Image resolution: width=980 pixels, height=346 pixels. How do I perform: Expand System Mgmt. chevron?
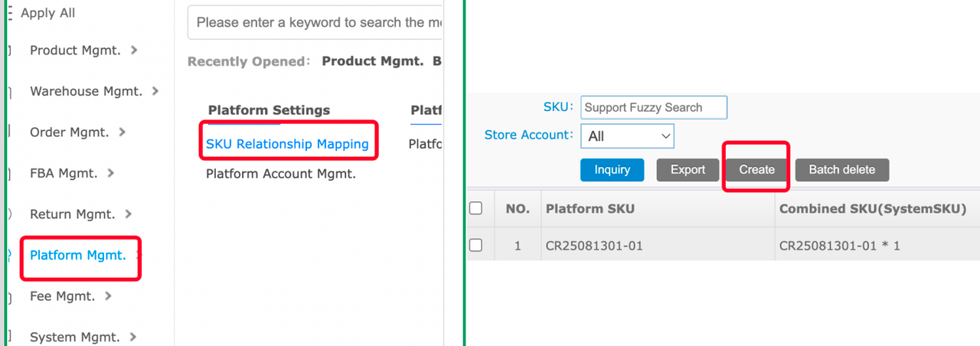coord(133,337)
